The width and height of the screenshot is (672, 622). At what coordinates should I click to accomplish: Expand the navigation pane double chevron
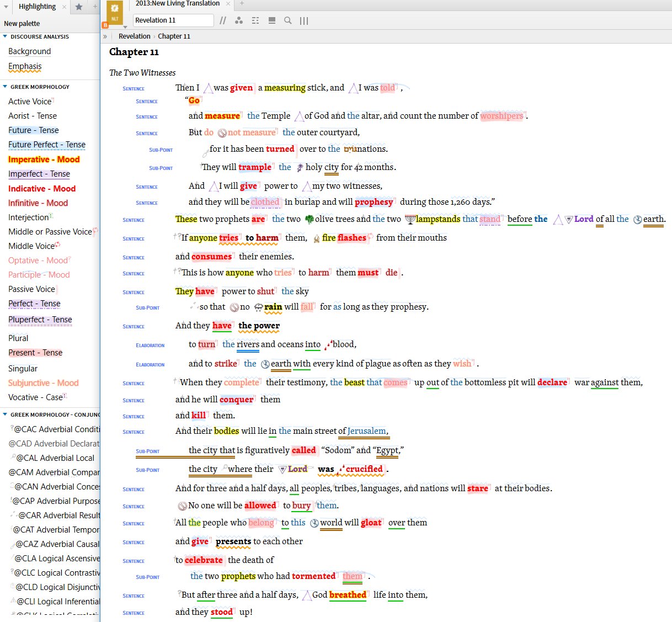pos(105,36)
